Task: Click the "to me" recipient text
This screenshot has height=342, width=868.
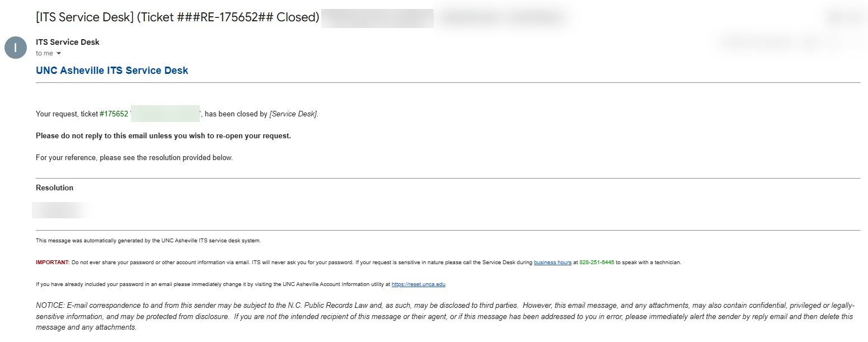Action: click(44, 54)
